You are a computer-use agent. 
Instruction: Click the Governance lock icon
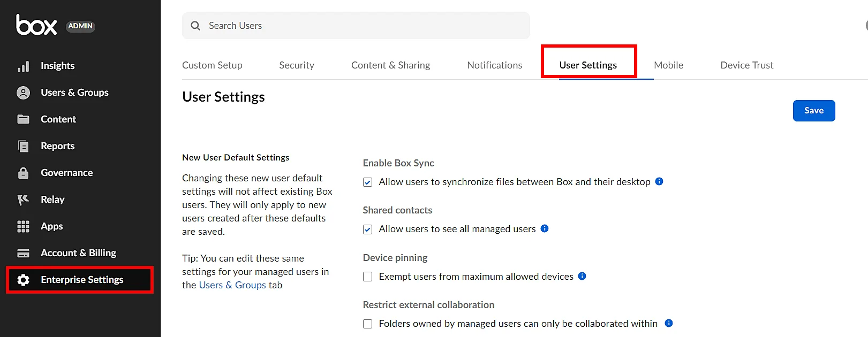tap(24, 173)
